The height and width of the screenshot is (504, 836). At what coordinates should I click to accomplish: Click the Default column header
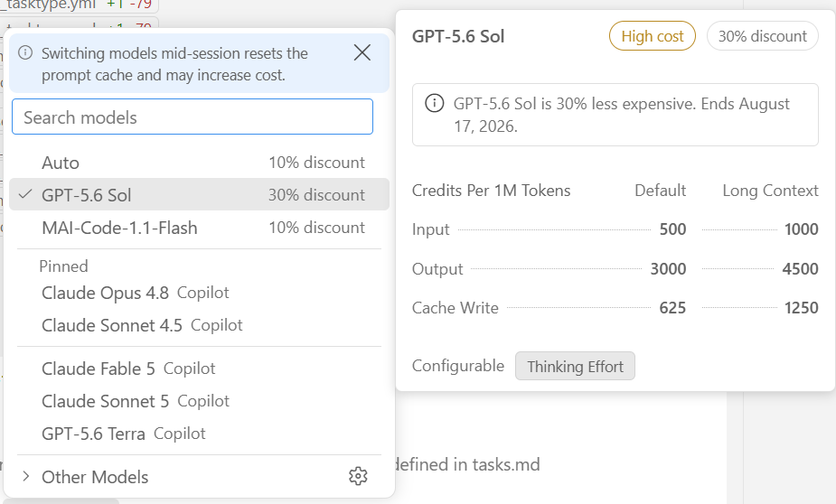[660, 191]
